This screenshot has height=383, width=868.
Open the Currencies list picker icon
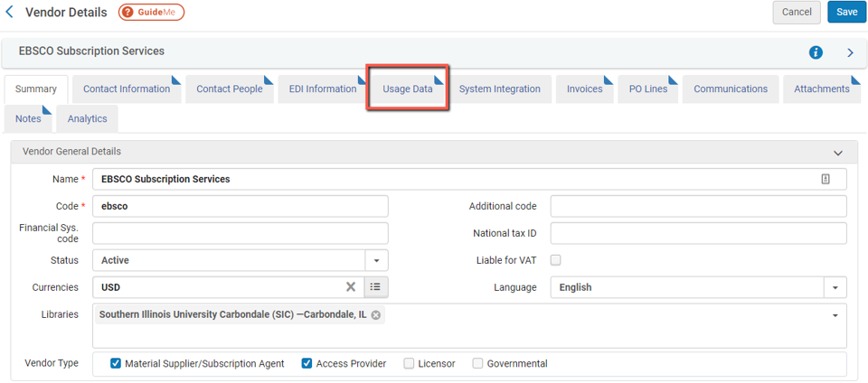click(376, 287)
